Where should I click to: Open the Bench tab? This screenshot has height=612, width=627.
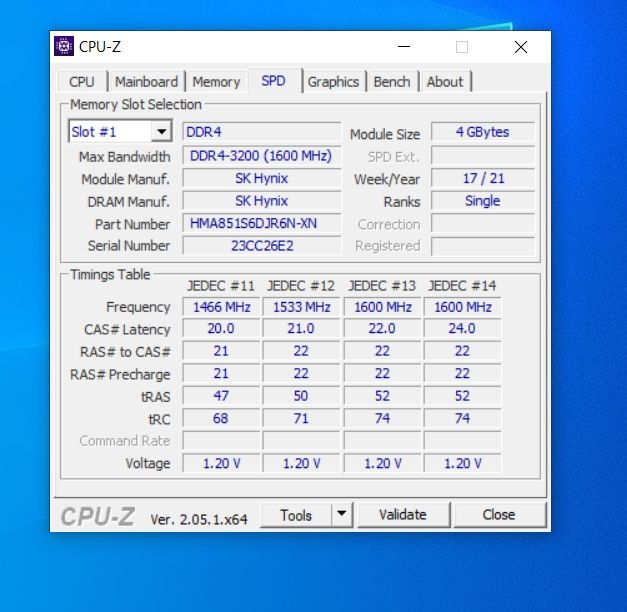pyautogui.click(x=392, y=82)
